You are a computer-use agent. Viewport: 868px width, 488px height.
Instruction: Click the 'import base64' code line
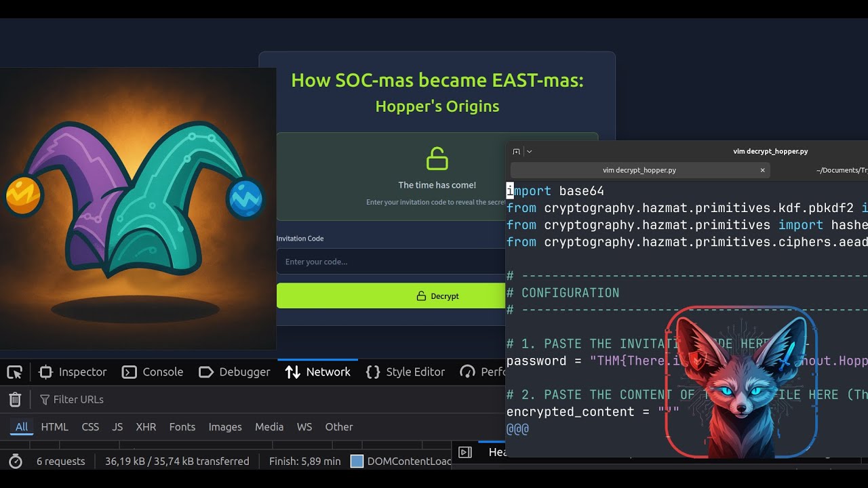pyautogui.click(x=555, y=191)
